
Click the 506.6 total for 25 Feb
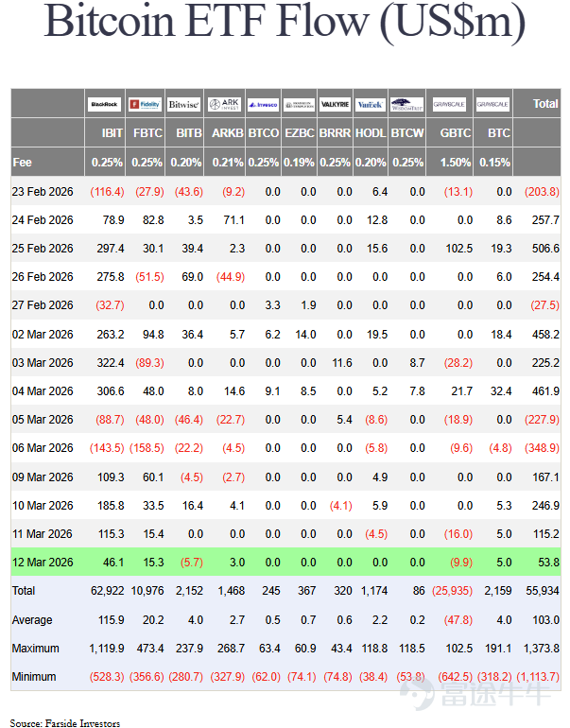click(545, 249)
